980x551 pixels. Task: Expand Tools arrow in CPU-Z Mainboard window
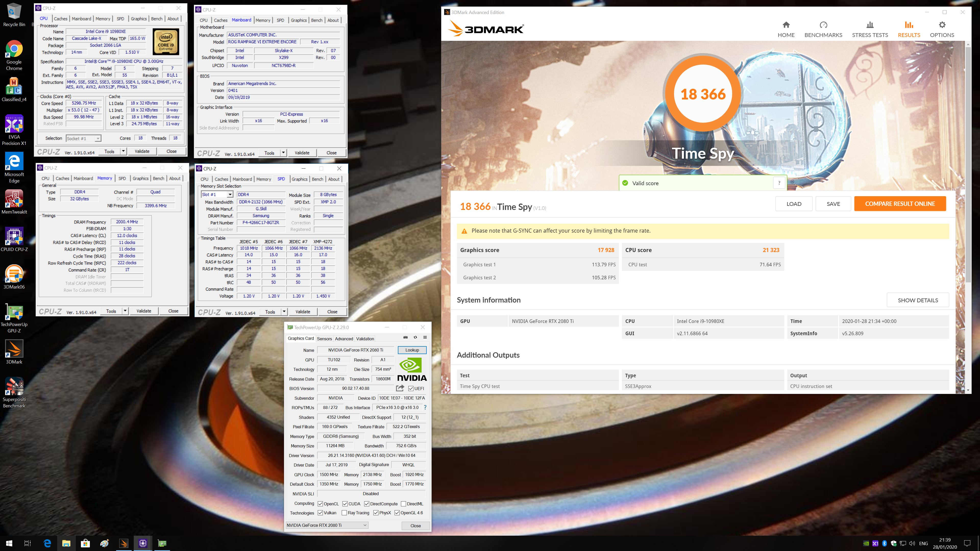[x=284, y=153]
